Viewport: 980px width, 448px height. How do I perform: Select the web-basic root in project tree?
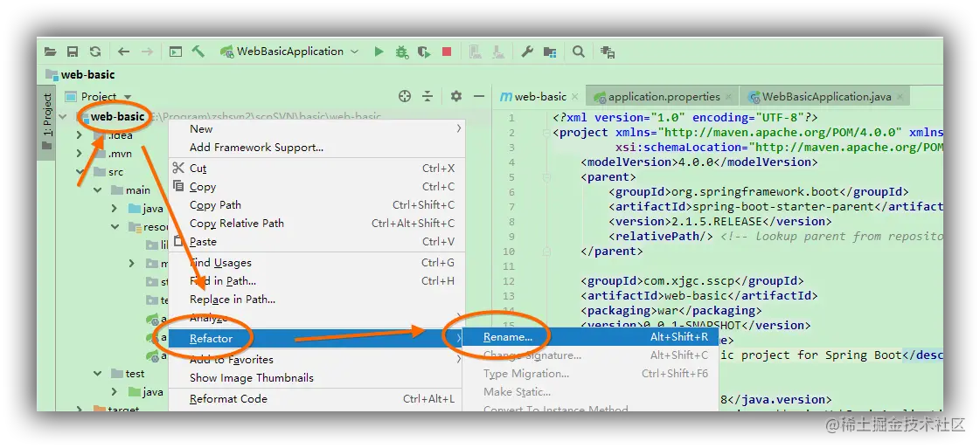click(117, 117)
